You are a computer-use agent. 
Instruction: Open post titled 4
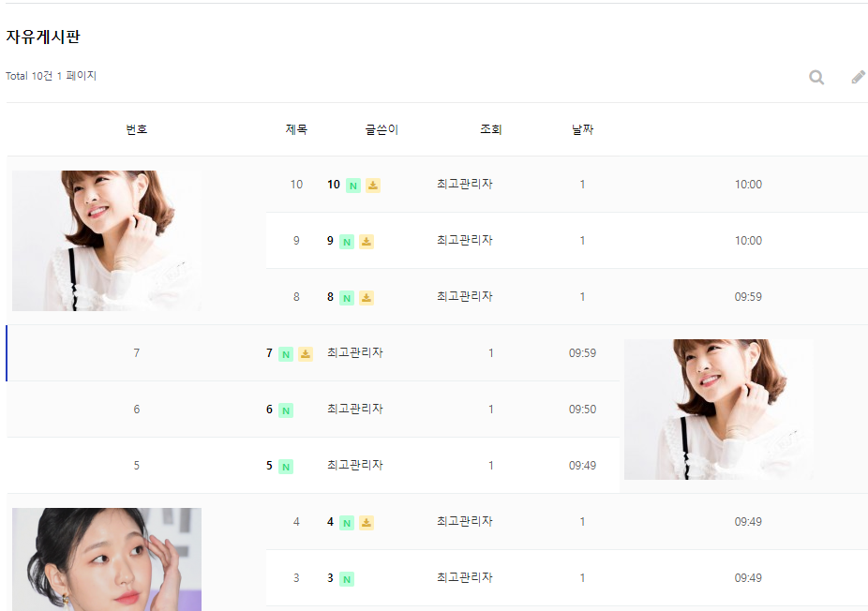(330, 522)
